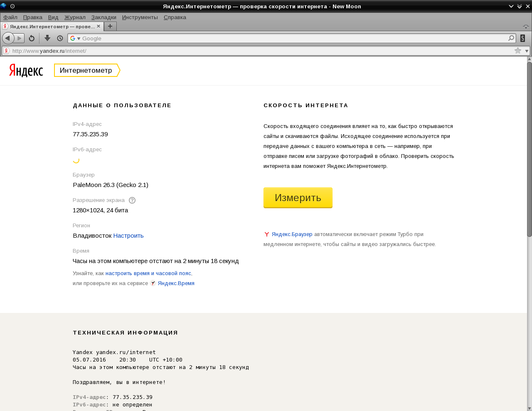The height and width of the screenshot is (411, 532).
Task: Open a new tab with plus button
Action: click(x=110, y=26)
